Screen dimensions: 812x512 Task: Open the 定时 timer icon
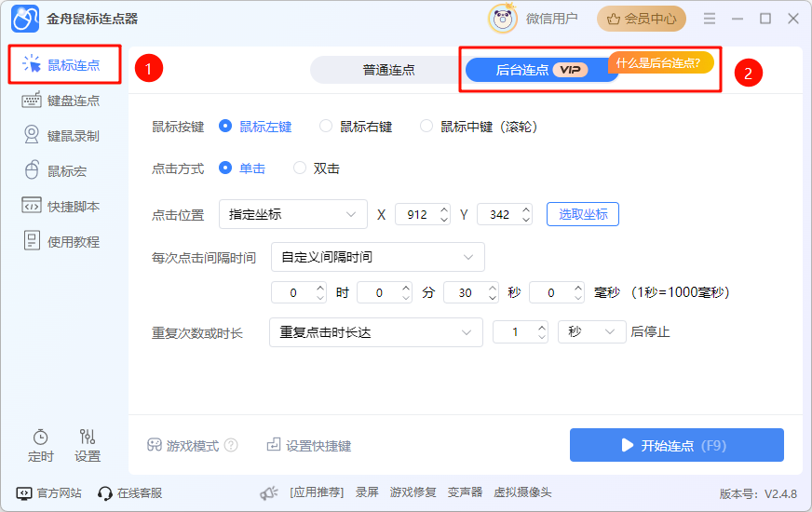click(x=40, y=437)
